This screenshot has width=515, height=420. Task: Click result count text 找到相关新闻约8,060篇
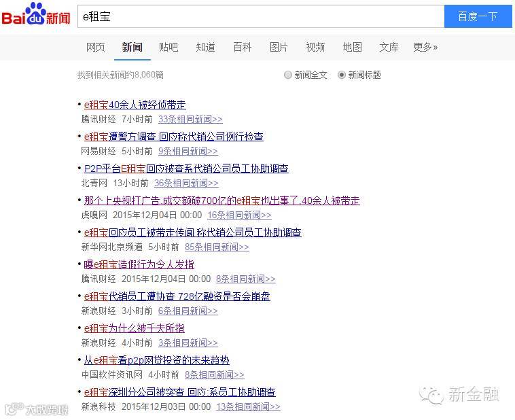[x=120, y=75]
